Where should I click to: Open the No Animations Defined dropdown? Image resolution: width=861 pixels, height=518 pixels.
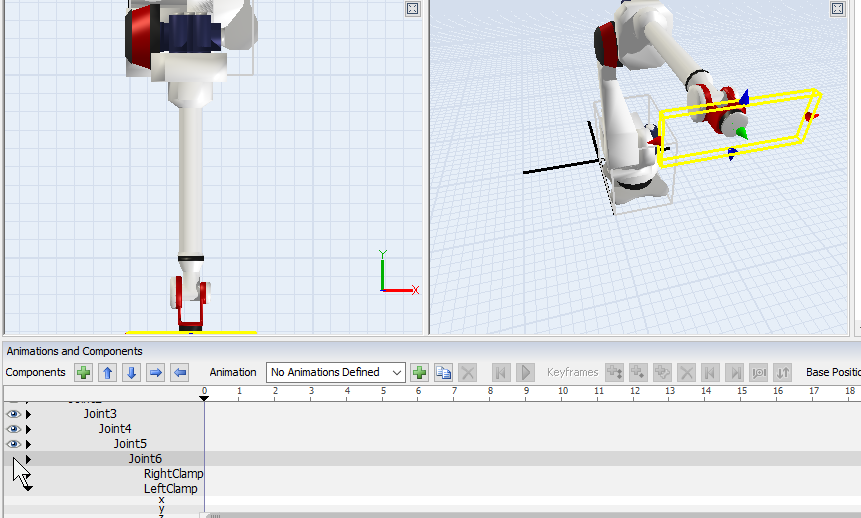pos(335,372)
